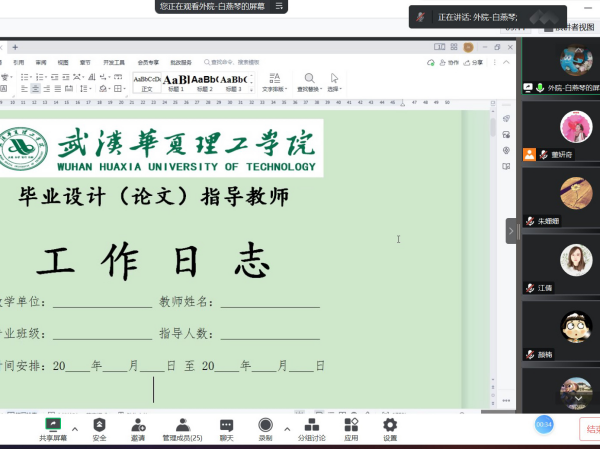This screenshot has width=600, height=449.
Task: Open the 引用 ribbon tab
Action: point(19,62)
